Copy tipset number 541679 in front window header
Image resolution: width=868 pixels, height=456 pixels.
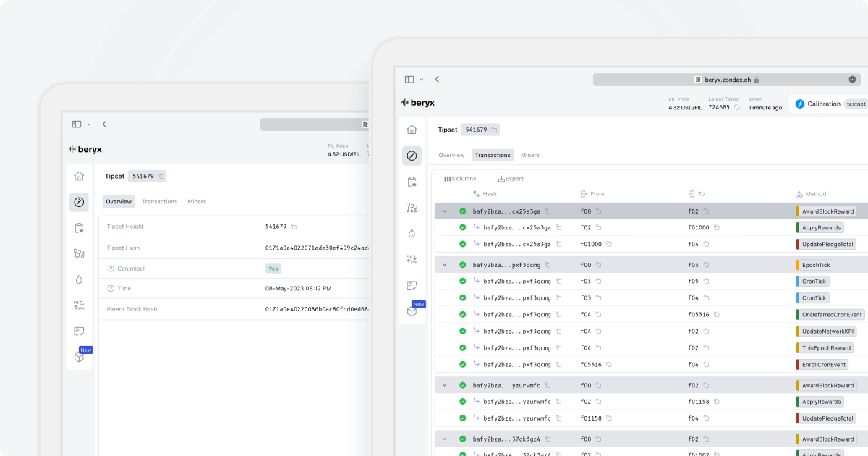click(494, 130)
